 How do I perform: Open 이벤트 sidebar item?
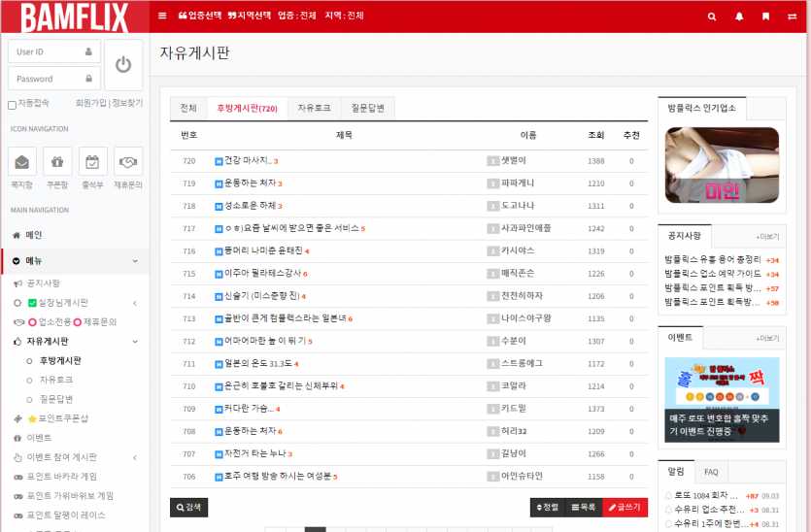click(x=39, y=438)
